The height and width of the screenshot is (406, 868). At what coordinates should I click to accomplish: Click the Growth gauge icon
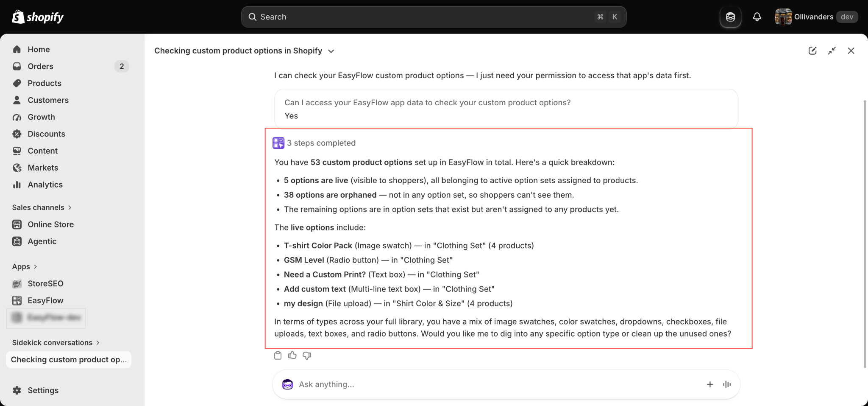point(17,117)
